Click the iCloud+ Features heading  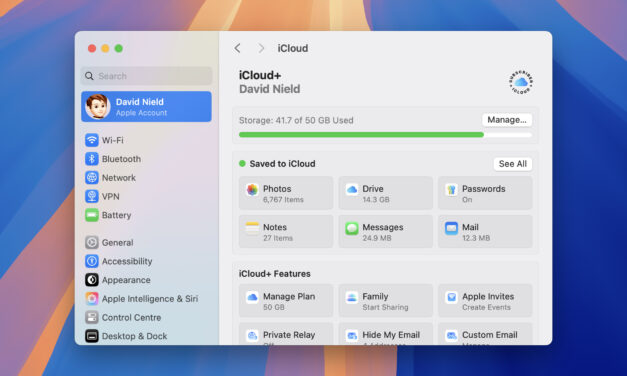tap(274, 274)
